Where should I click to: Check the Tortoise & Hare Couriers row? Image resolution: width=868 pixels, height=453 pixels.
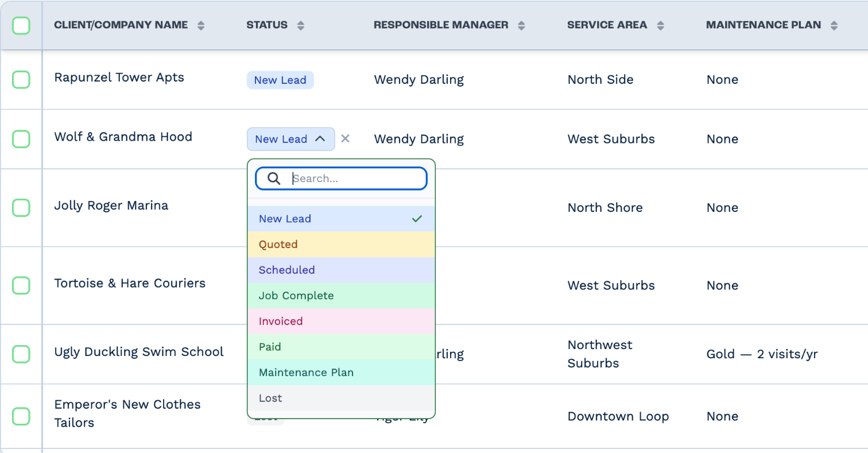(21, 285)
